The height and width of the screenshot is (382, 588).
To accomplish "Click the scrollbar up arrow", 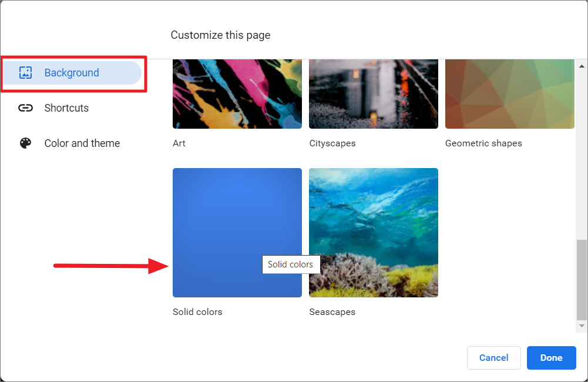I will [x=582, y=66].
